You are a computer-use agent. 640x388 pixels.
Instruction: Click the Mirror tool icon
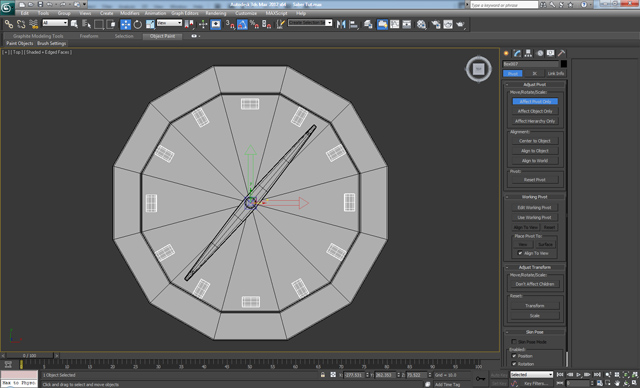click(x=341, y=24)
